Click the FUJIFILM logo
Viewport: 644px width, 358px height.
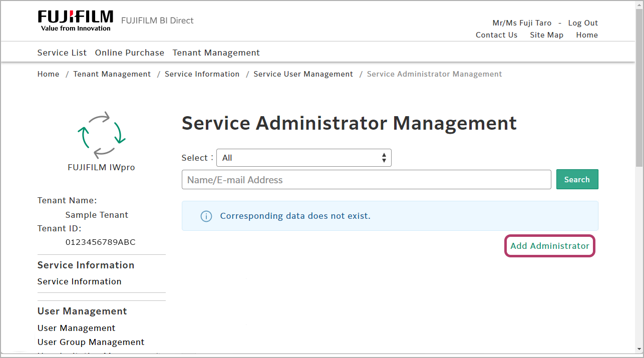point(75,20)
